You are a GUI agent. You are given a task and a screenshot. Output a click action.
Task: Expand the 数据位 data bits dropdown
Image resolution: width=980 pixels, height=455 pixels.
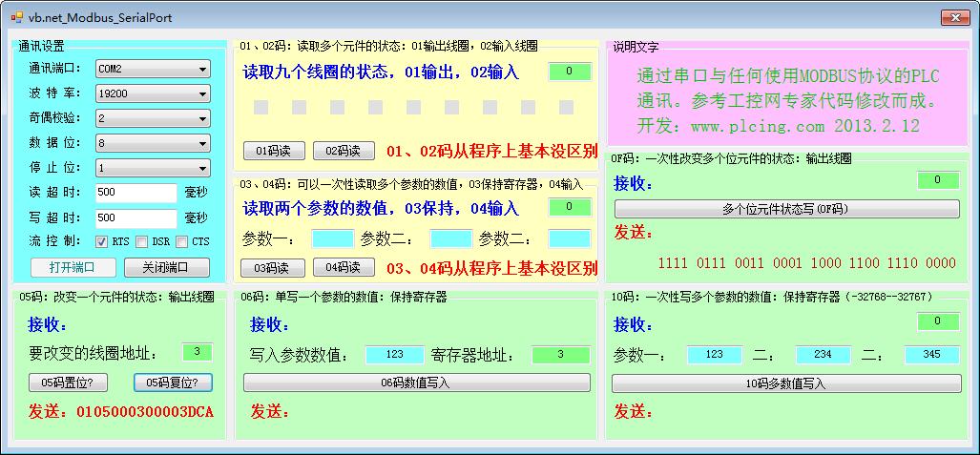(153, 143)
